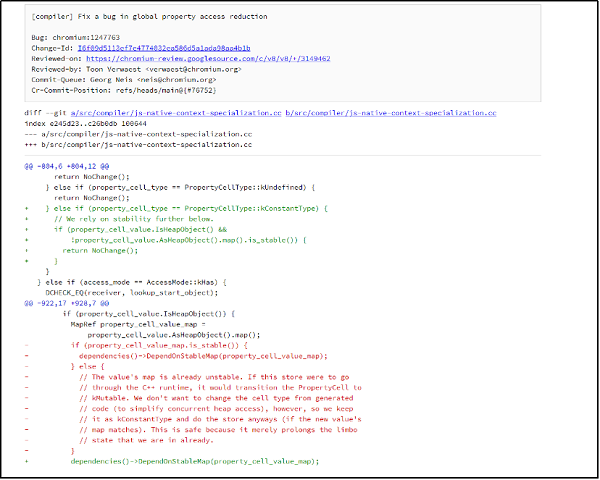This screenshot has width=600, height=480.
Task: Click the line with 'PropertyCellType::kUndefined'
Action: coord(180,188)
